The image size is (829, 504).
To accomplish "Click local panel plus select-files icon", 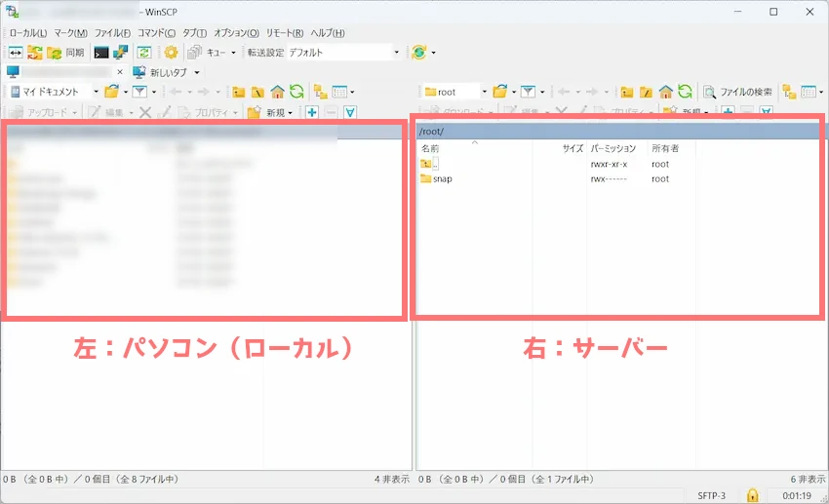I will (x=312, y=112).
